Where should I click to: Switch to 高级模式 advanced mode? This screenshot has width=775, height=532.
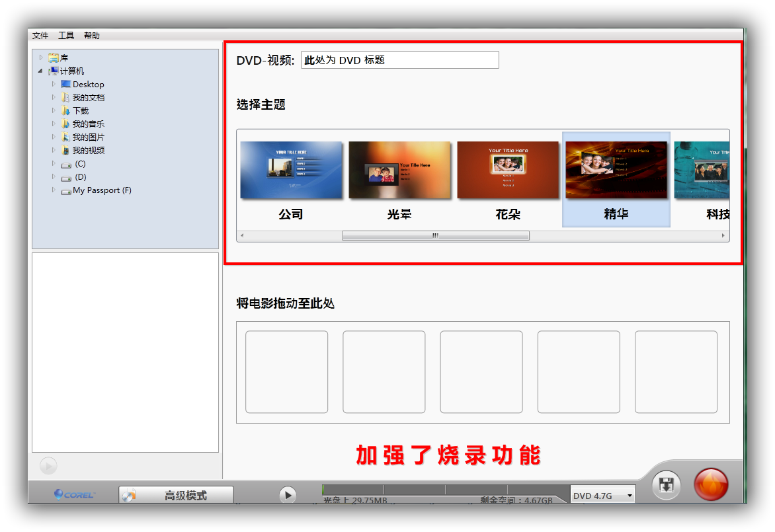(177, 495)
